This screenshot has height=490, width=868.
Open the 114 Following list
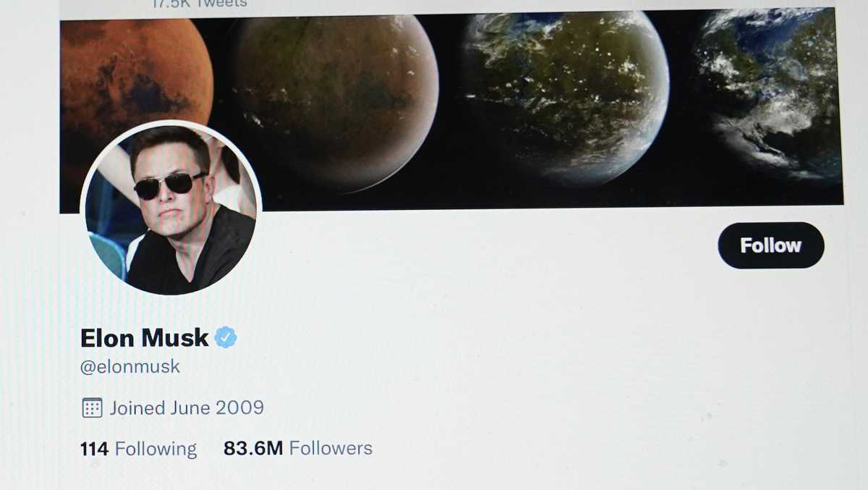(138, 449)
